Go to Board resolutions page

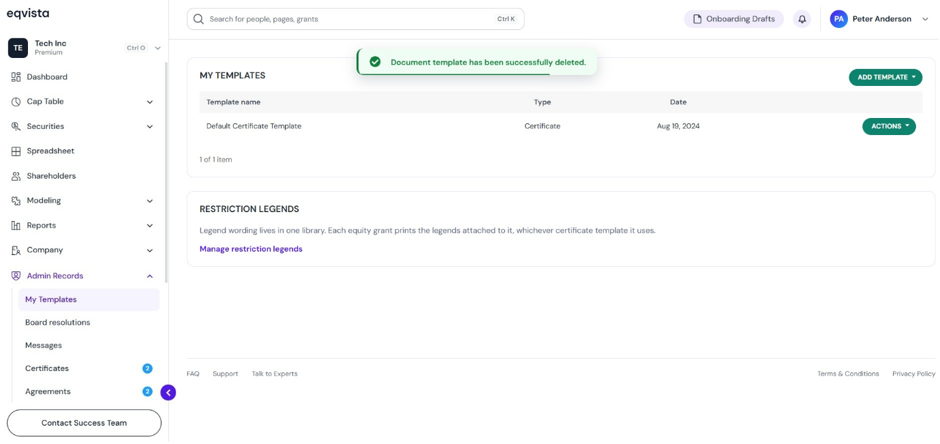(x=58, y=322)
